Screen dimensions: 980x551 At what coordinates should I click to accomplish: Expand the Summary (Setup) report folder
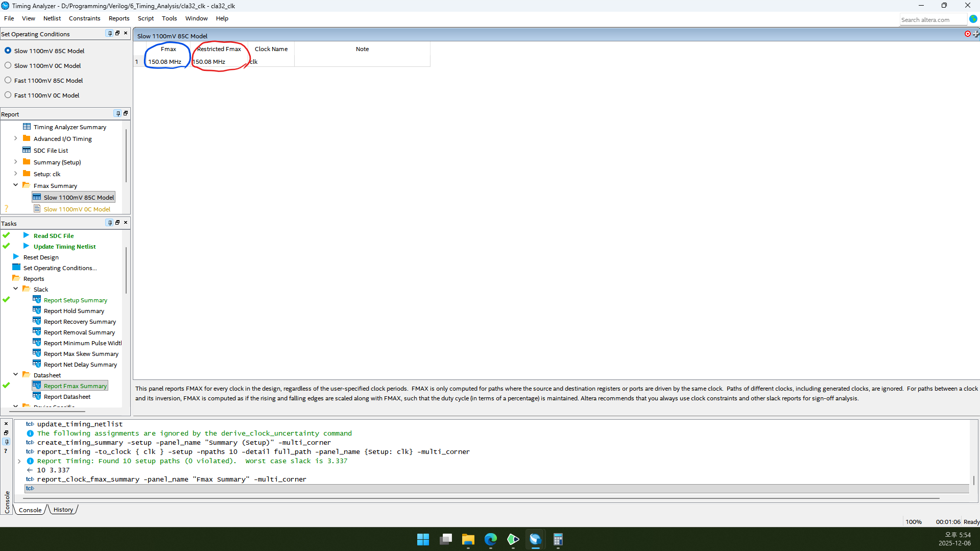[x=15, y=162]
